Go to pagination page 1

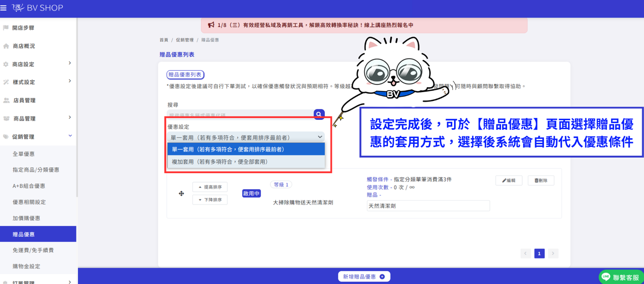pyautogui.click(x=539, y=254)
